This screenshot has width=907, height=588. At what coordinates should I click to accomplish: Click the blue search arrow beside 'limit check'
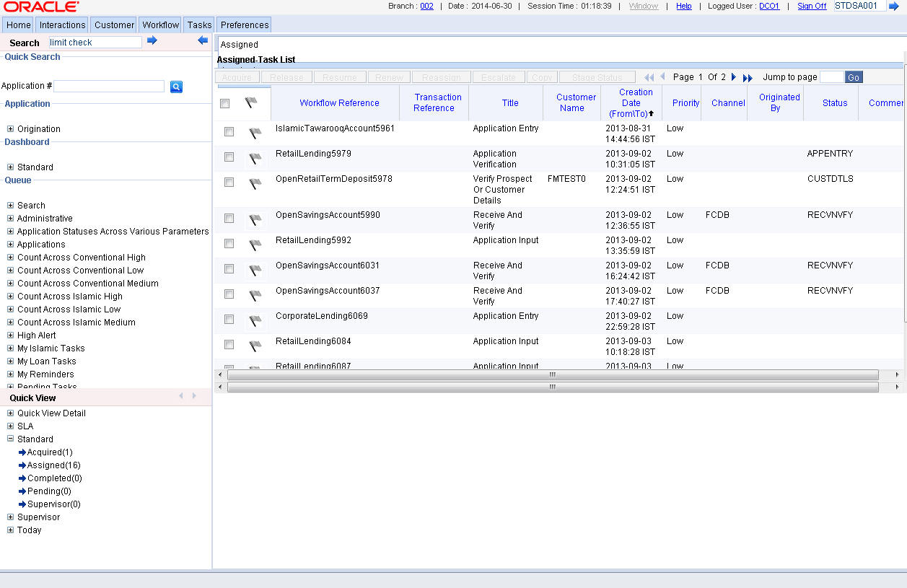[152, 41]
